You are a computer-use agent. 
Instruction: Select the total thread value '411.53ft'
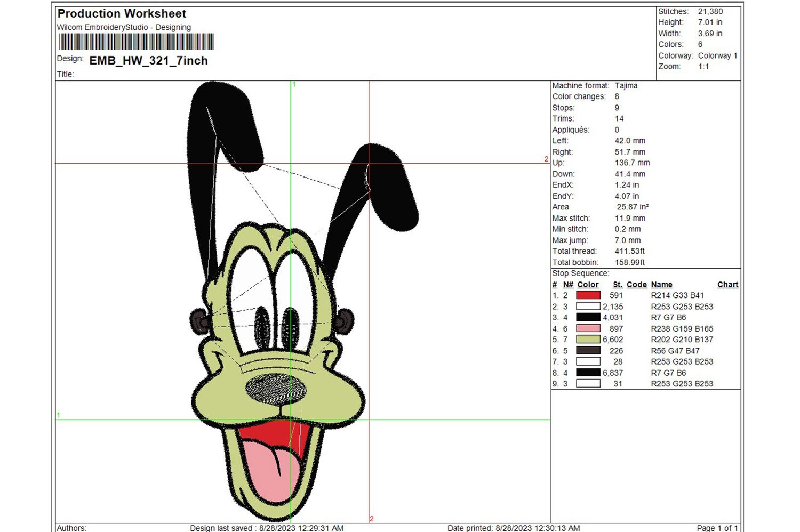coord(630,251)
